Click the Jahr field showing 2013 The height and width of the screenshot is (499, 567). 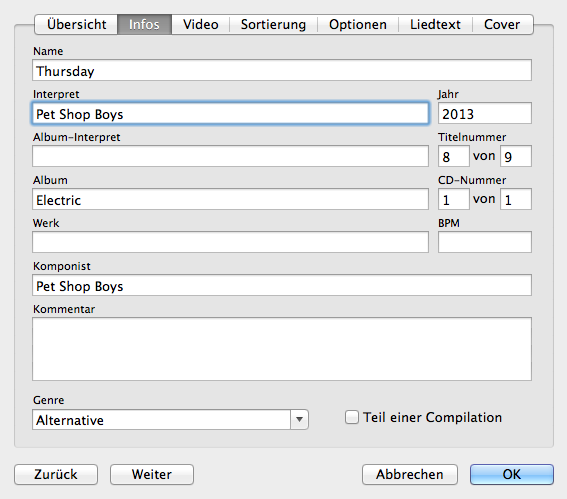click(485, 113)
